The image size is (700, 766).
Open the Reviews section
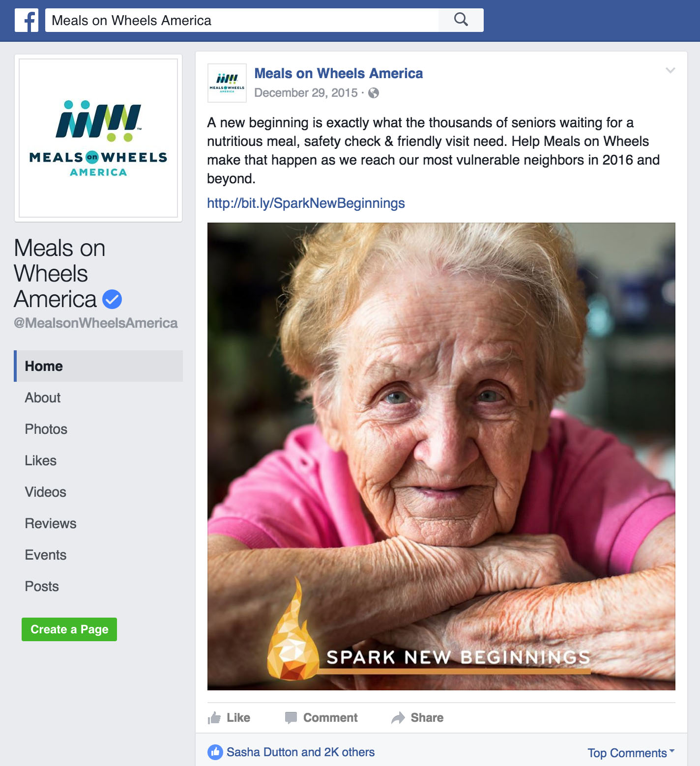pyautogui.click(x=51, y=523)
